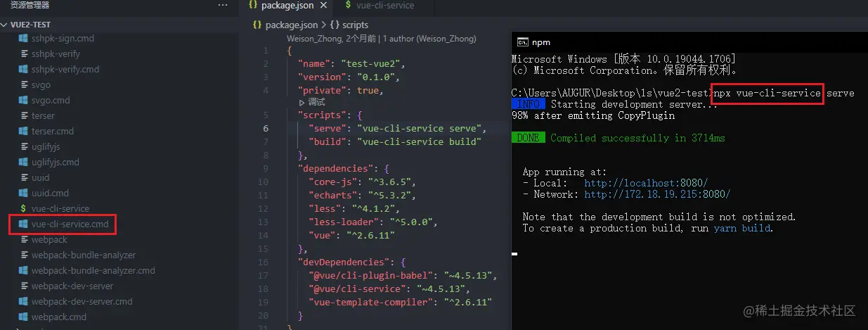Open http://localhost:8080/ link in npm terminal
This screenshot has height=330, width=868.
[x=646, y=183]
